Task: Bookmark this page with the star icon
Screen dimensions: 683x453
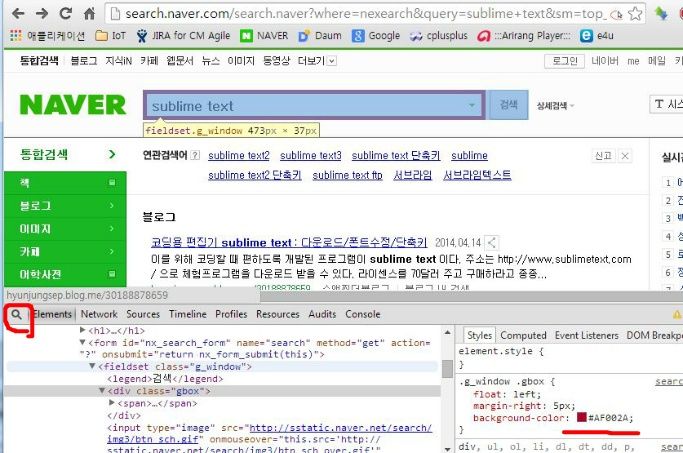Action: (635, 14)
